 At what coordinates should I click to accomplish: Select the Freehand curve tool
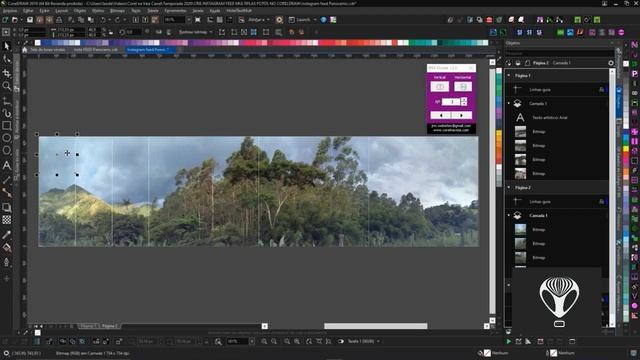click(7, 100)
